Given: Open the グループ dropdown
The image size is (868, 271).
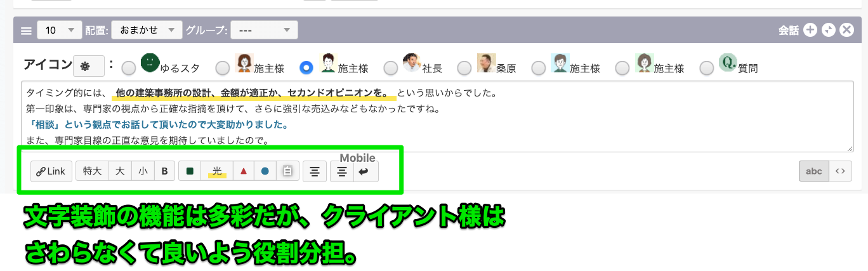Looking at the screenshot, I should coord(264,30).
